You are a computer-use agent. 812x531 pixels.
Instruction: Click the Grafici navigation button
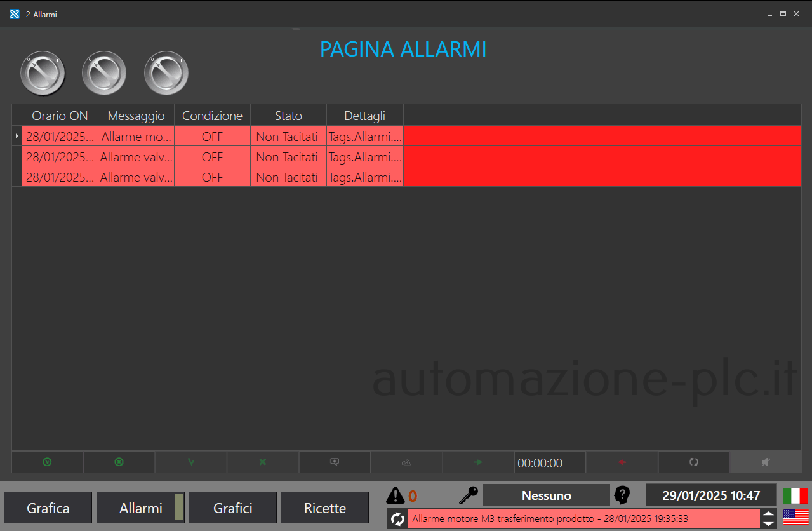pos(232,508)
